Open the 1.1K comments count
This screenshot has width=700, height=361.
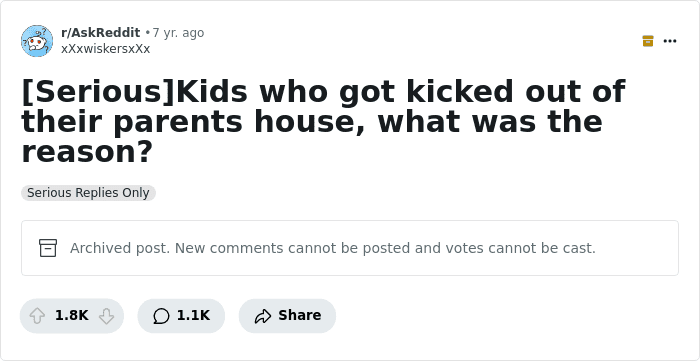point(193,315)
